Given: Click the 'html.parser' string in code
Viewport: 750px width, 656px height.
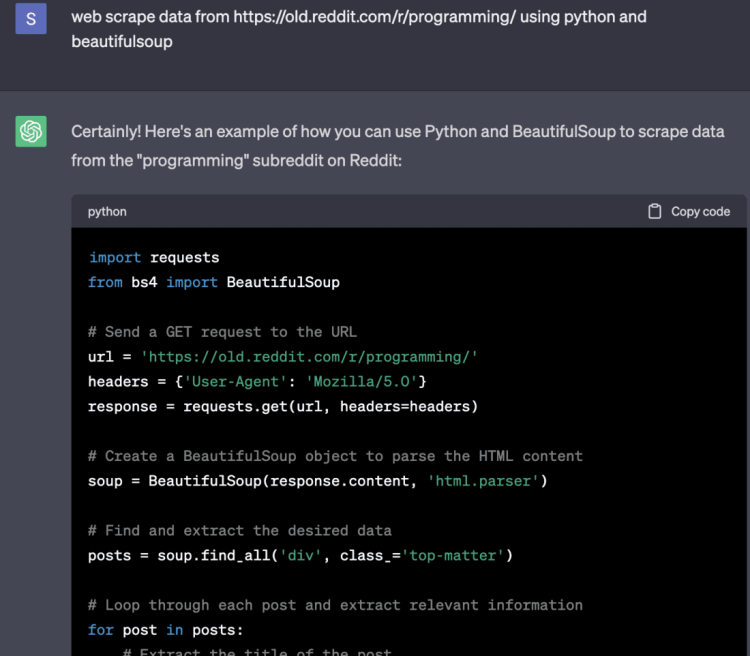Looking at the screenshot, I should click(484, 481).
